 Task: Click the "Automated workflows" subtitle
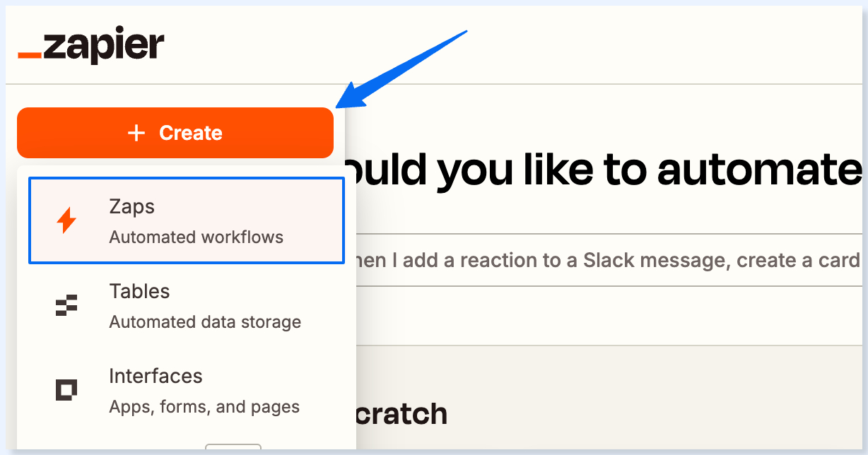click(x=197, y=237)
